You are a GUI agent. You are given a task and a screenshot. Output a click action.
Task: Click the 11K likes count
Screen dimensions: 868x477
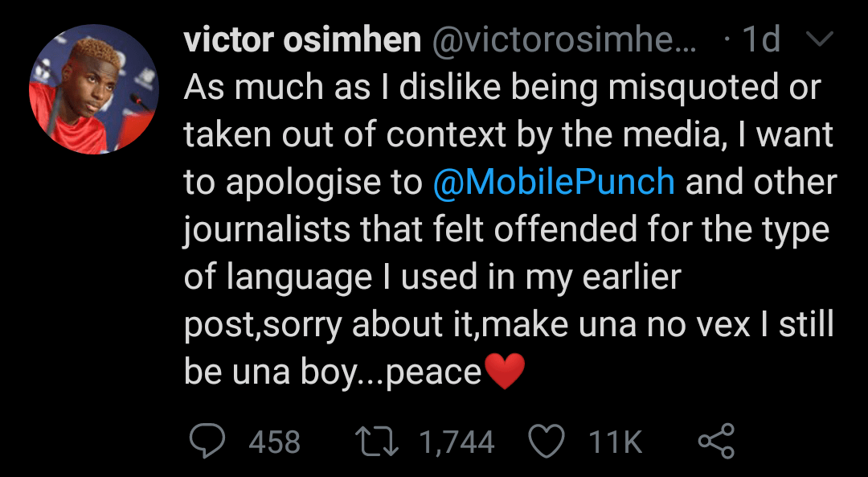(616, 442)
